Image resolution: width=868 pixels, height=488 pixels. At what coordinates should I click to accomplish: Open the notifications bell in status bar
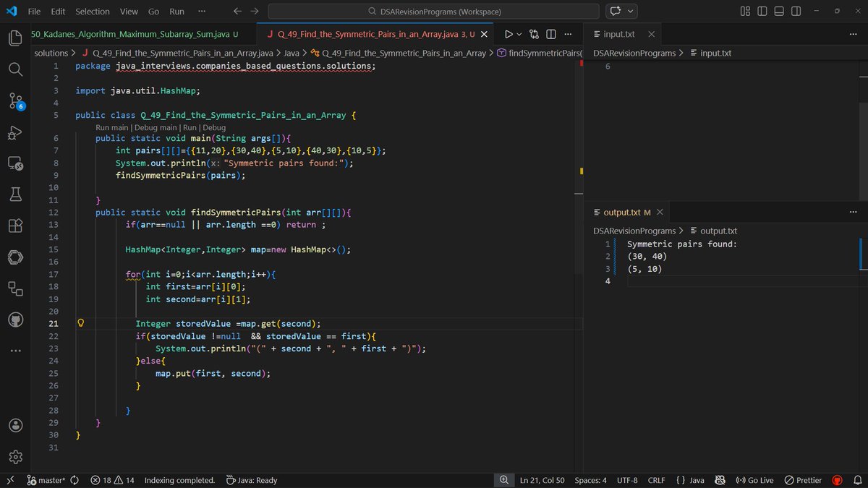tap(856, 480)
